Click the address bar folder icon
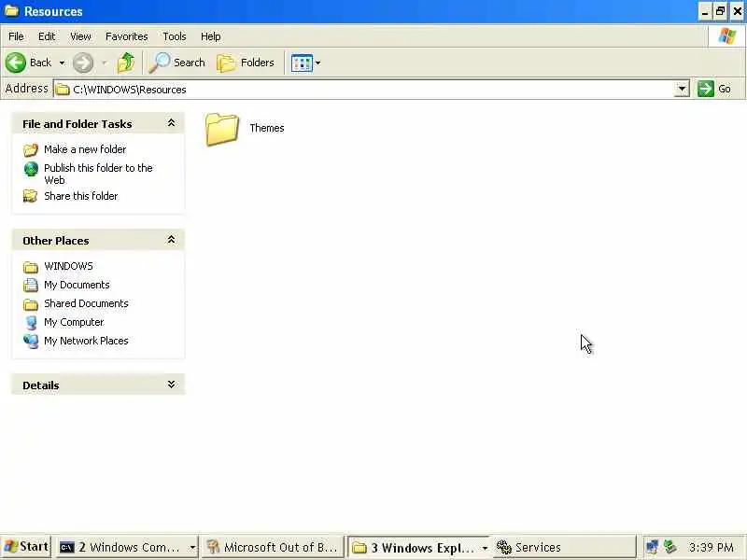Viewport: 747px width, 560px height. [x=63, y=90]
